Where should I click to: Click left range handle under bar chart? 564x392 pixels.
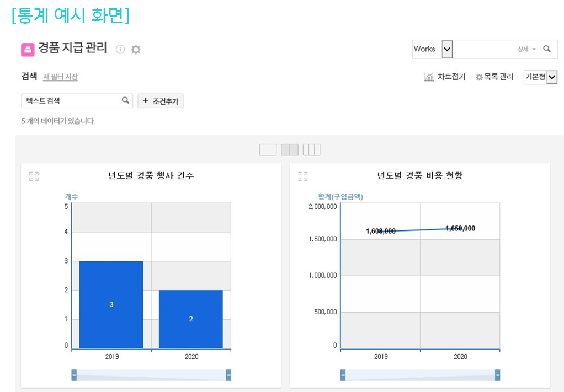tap(74, 375)
